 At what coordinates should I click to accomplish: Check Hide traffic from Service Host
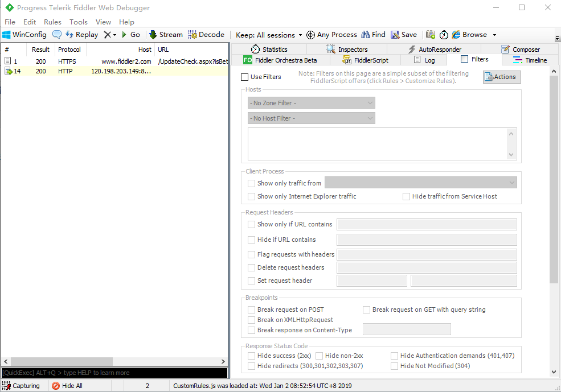coord(407,196)
